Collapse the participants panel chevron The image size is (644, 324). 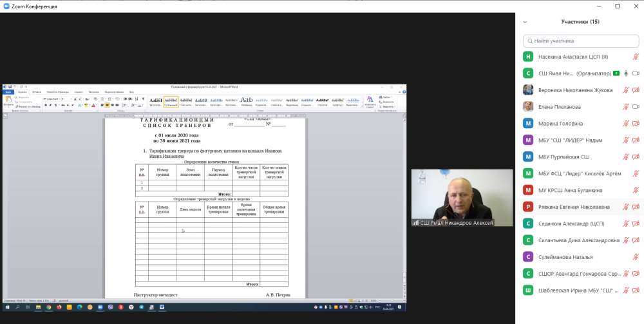click(x=525, y=22)
